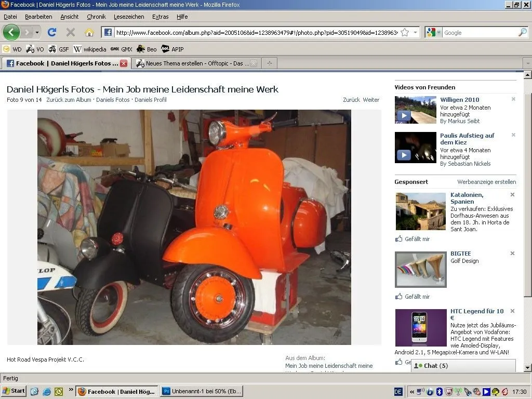Open the Chronik menu
The image size is (532, 399).
(96, 17)
